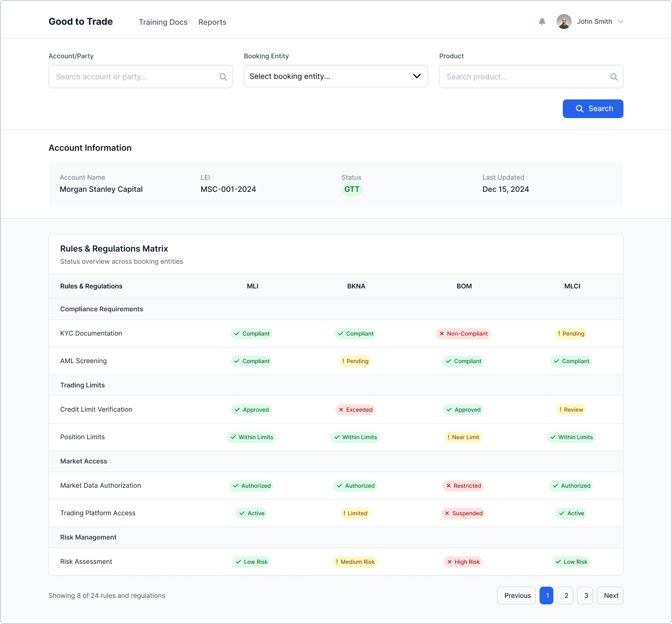The image size is (672, 624).
Task: Click the High Risk badge in Risk Assessment
Action: pos(463,562)
